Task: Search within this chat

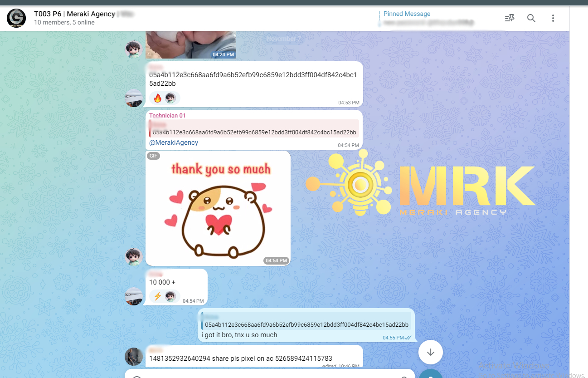Action: click(x=531, y=18)
